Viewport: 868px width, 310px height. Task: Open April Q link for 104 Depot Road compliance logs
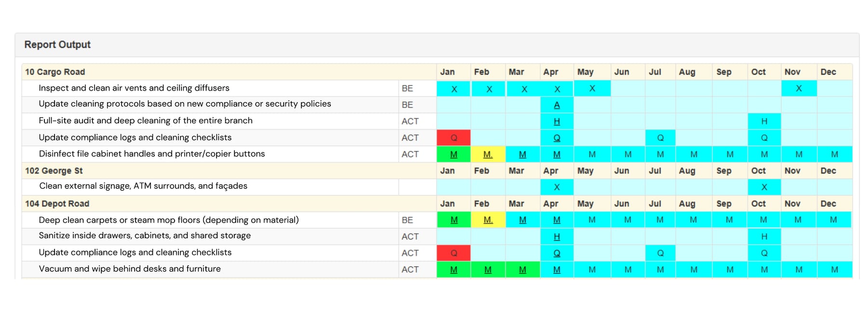(556, 253)
